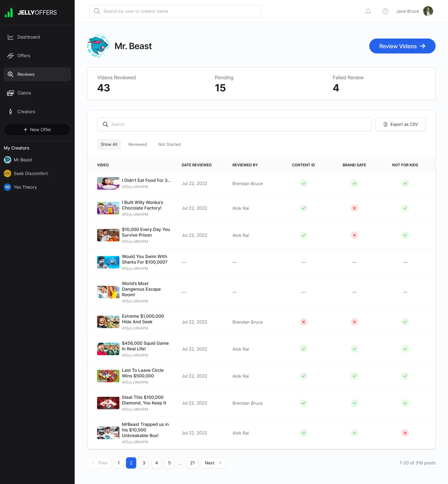Create a New Offer
The width and height of the screenshot is (448, 484).
37,130
